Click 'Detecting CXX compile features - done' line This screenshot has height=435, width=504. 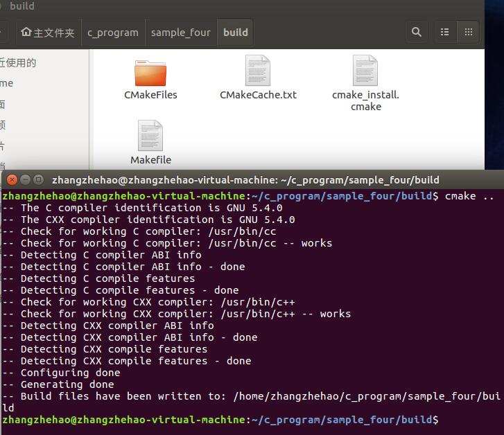127,361
